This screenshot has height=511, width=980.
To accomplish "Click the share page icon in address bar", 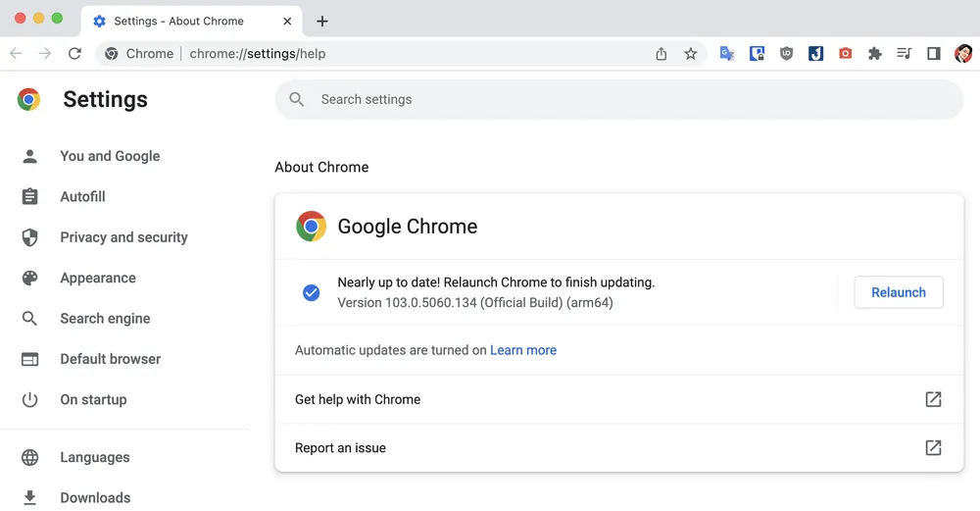I will tap(661, 54).
